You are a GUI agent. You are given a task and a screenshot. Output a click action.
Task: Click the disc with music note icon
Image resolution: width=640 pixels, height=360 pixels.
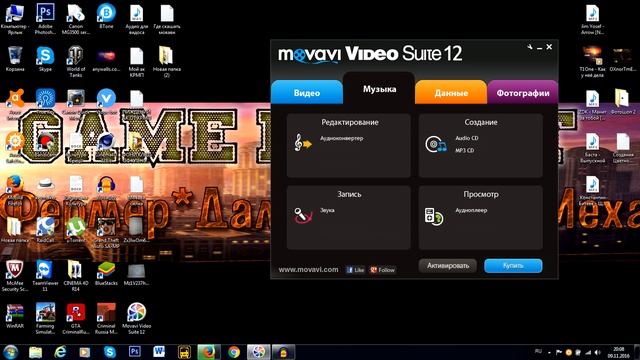click(x=436, y=144)
